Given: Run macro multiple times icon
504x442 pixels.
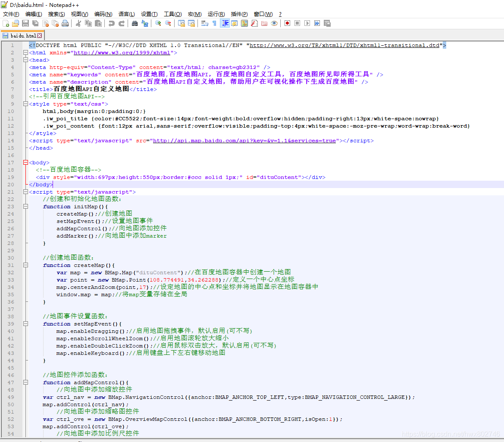Looking at the screenshot, I should pyautogui.click(x=317, y=23).
